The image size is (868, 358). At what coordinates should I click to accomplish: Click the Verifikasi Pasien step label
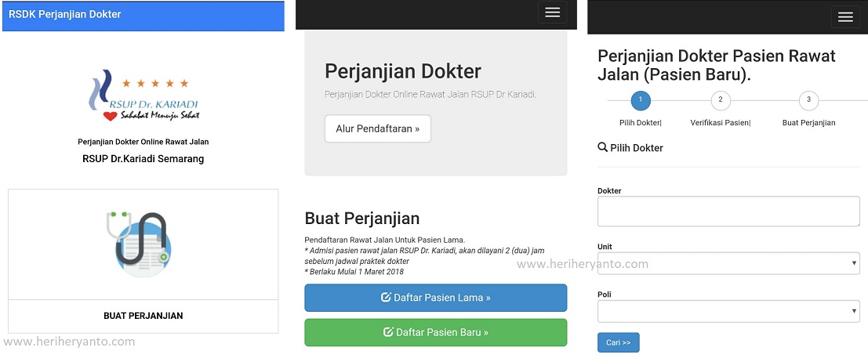click(x=720, y=123)
